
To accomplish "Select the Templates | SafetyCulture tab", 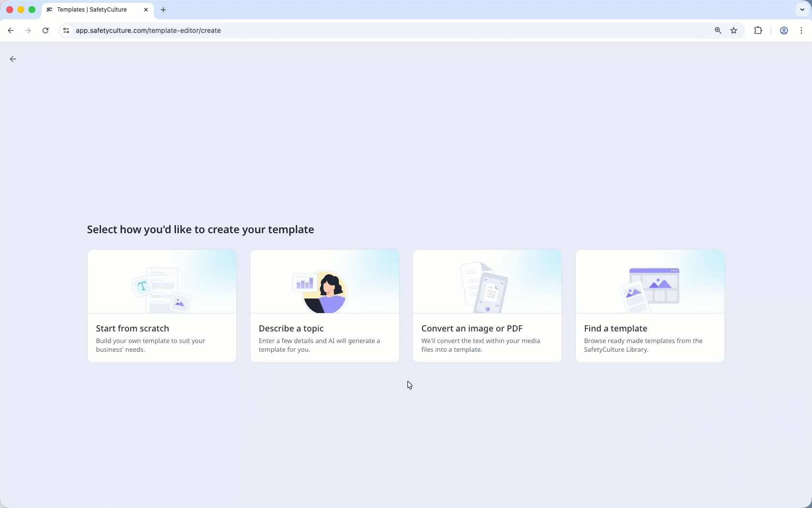I will (x=98, y=10).
